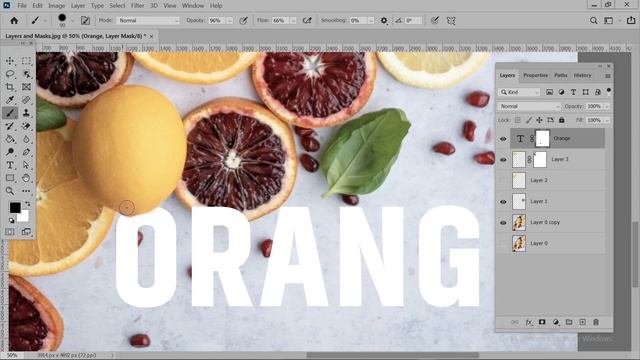
Task: Click the symmetry butterfly icon
Action: tap(451, 20)
